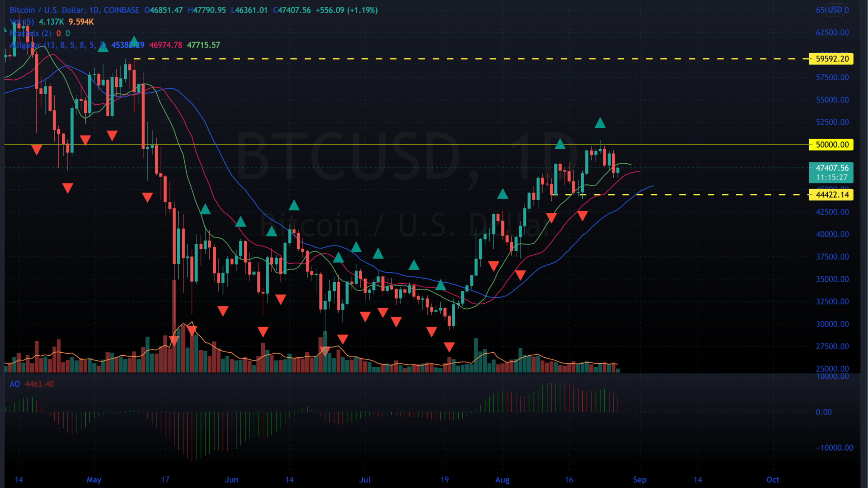This screenshot has width=868, height=488.
Task: Toggle the Vol (5) indicator legend
Action: (22, 22)
